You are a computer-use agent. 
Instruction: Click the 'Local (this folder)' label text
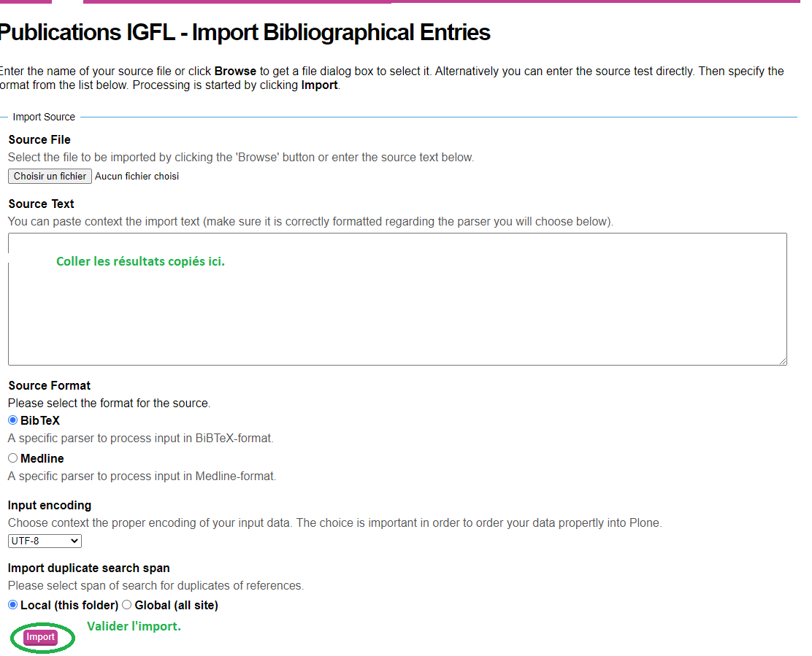[69, 605]
